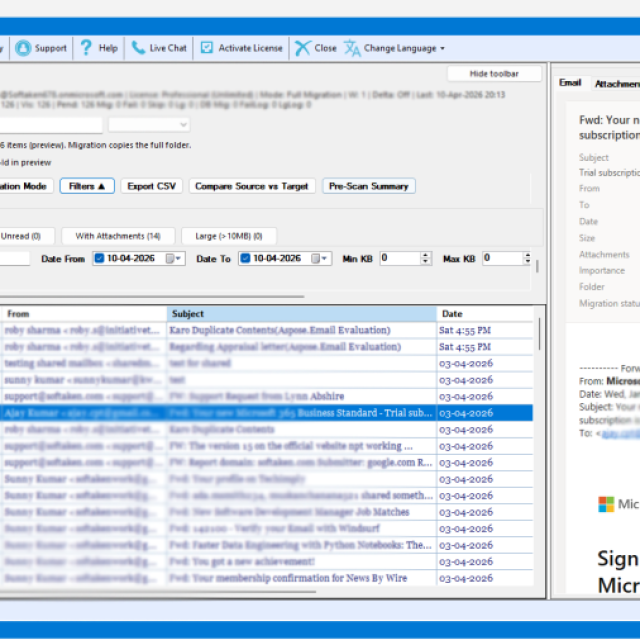Switch to the Attachments preview tab
640x640 pixels.
(x=616, y=84)
